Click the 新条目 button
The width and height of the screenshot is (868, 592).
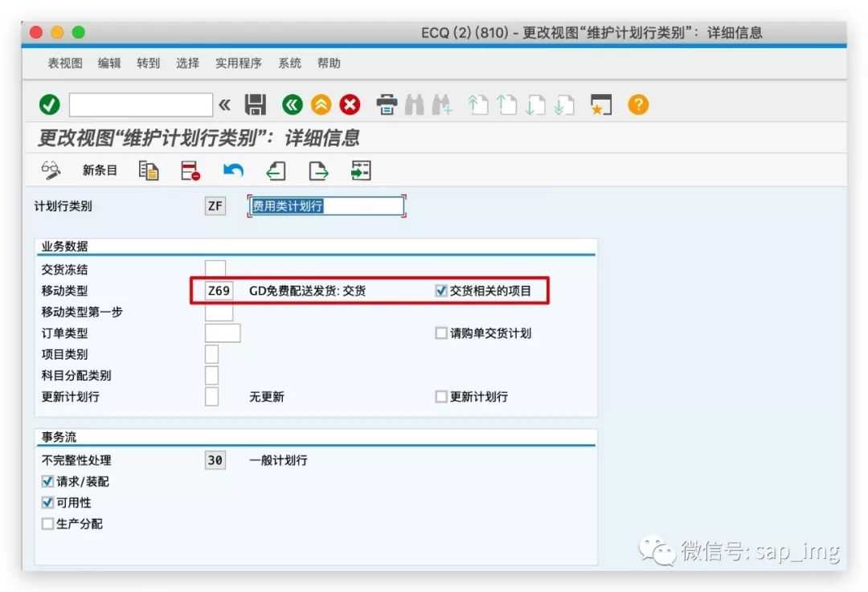click(x=100, y=170)
